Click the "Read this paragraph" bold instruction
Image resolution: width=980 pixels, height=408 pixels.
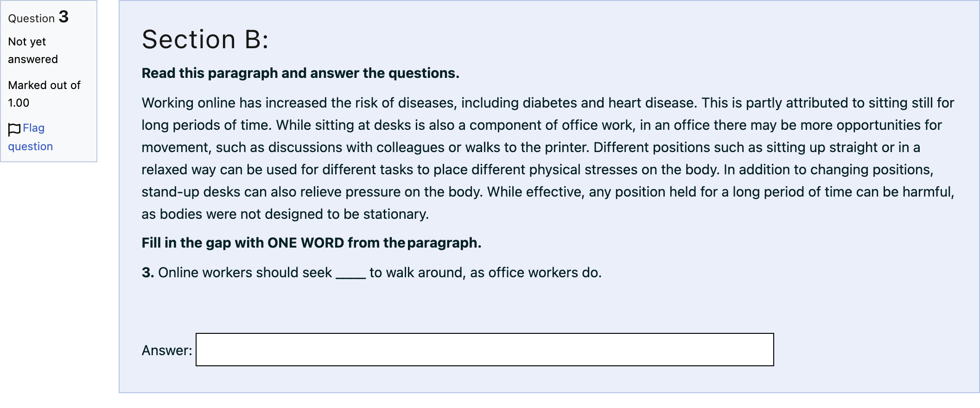300,73
